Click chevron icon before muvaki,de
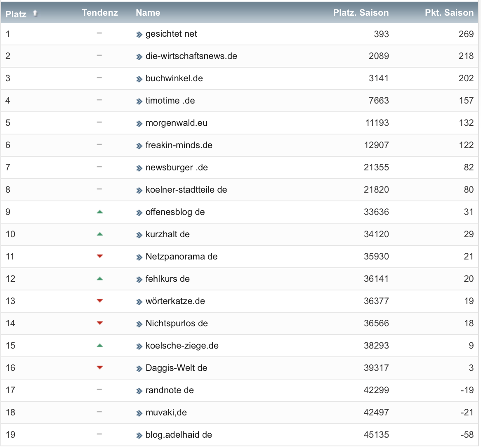Image resolution: width=481 pixels, height=448 pixels. pos(139,413)
